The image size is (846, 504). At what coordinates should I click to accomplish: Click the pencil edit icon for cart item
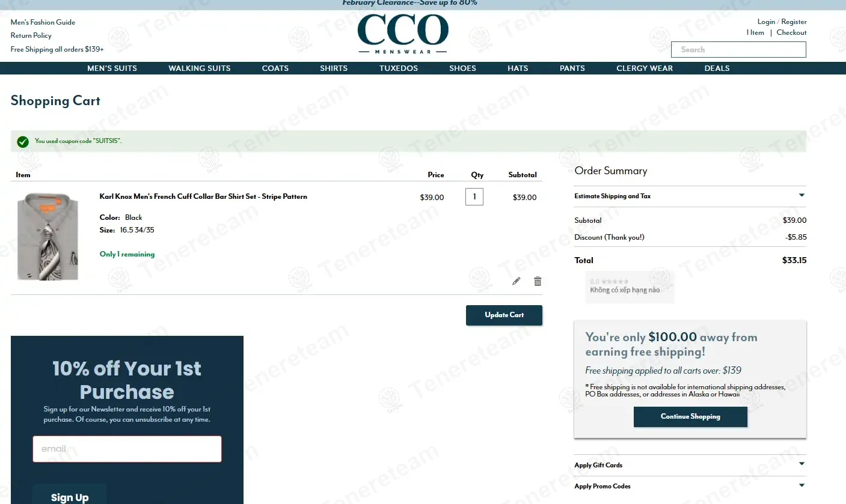pos(516,281)
